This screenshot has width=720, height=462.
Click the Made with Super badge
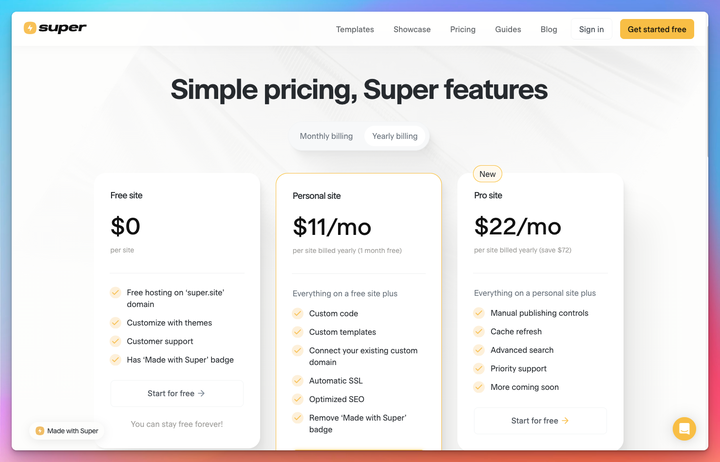[67, 431]
